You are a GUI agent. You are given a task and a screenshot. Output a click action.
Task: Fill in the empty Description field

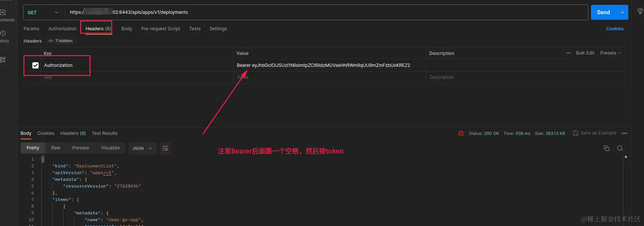(525, 77)
